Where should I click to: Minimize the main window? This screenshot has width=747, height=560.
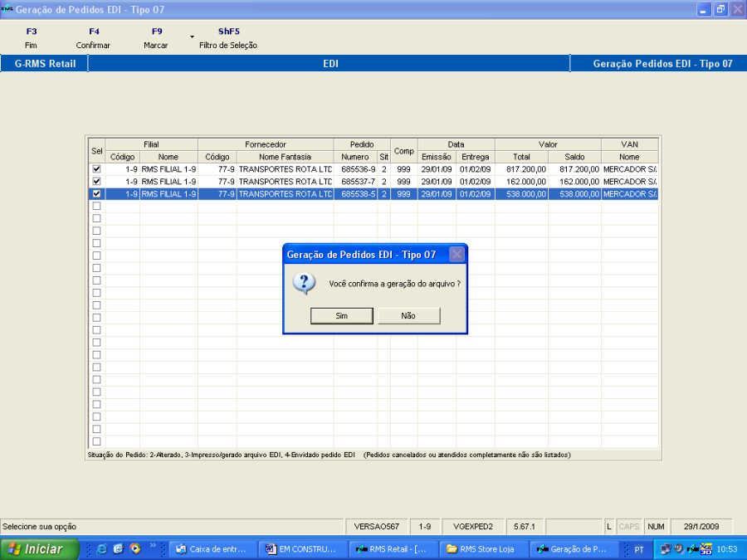point(704,9)
